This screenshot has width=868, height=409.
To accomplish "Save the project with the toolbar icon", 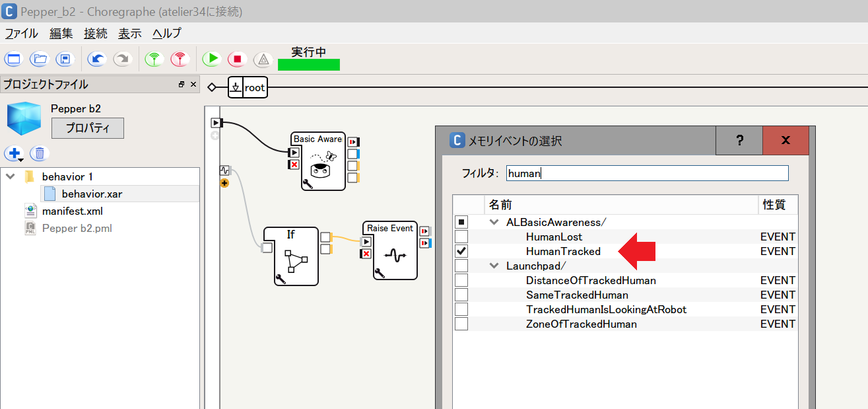I will click(65, 59).
